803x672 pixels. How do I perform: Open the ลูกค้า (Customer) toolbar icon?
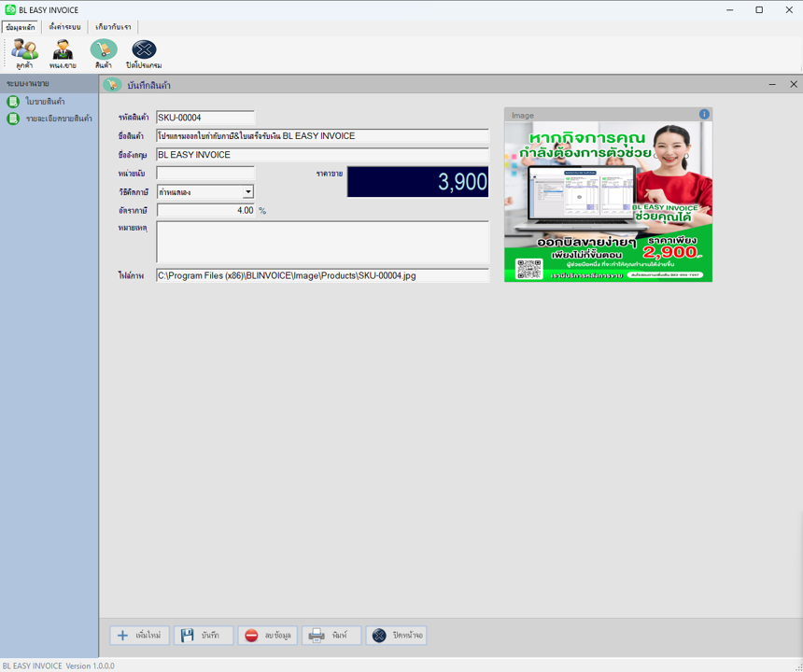pyautogui.click(x=24, y=53)
